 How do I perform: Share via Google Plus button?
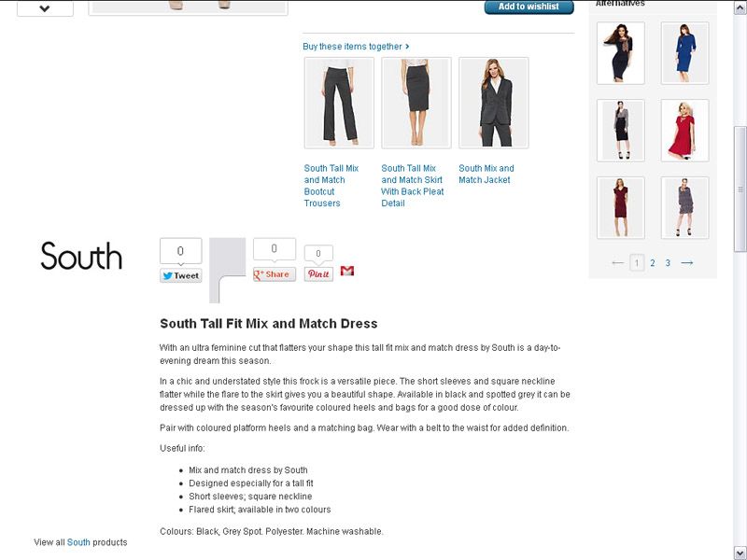pyautogui.click(x=274, y=274)
